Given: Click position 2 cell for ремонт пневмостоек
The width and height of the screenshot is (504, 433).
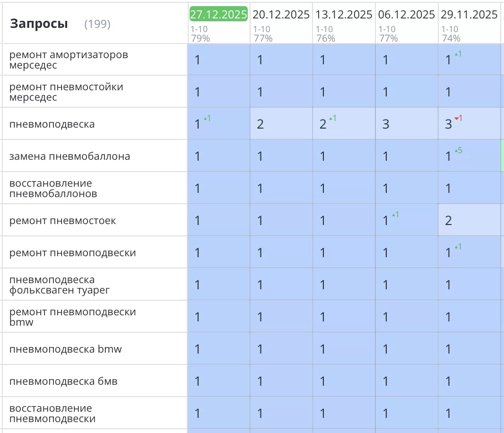Looking at the screenshot, I should 449,220.
